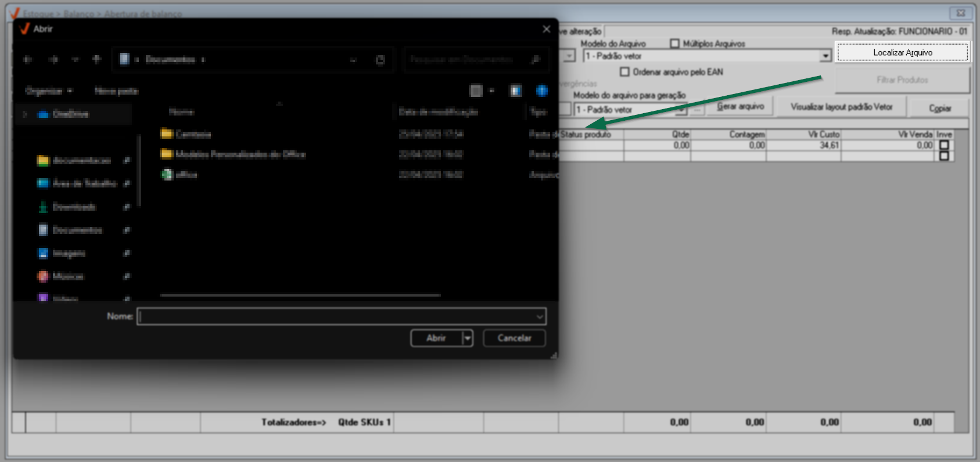Select OneDrive in the navigation pane
The image size is (980, 462).
point(70,114)
